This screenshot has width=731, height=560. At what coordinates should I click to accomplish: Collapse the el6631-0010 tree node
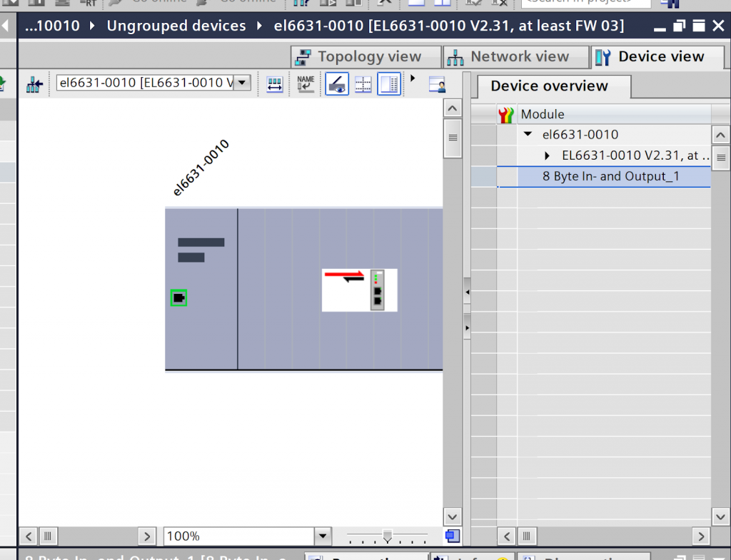[x=528, y=134]
